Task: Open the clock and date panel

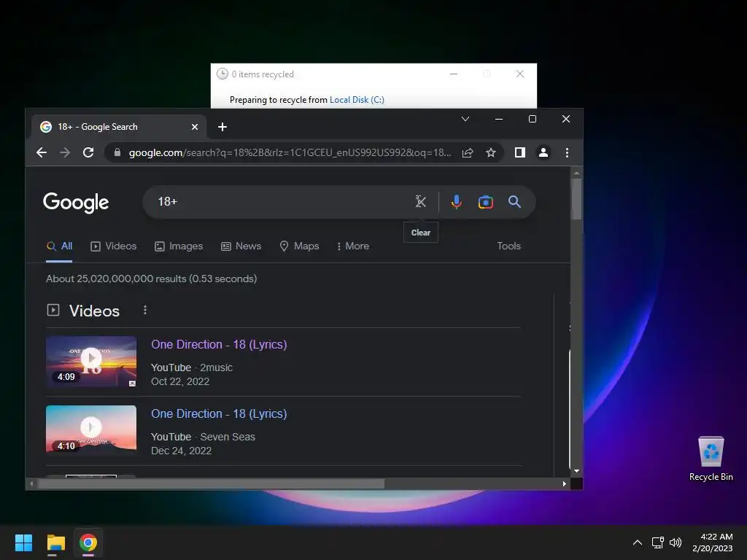Action: coord(712,542)
